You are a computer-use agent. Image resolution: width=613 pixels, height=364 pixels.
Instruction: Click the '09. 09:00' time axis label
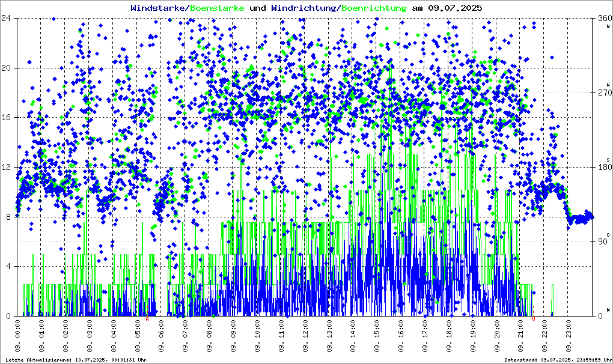233,336
